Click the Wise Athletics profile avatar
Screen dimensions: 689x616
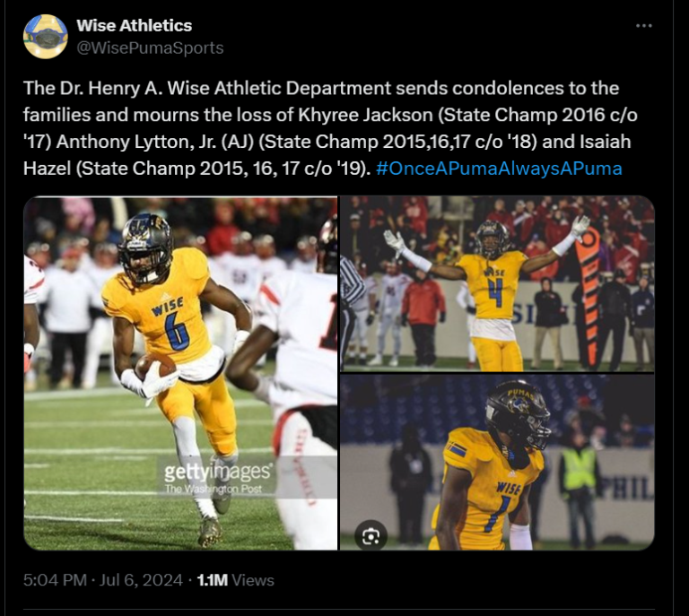46,37
